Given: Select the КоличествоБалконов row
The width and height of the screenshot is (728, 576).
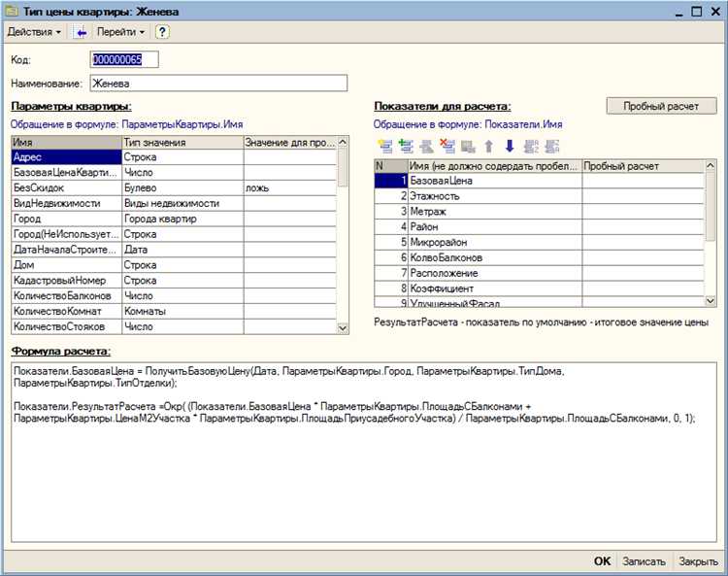Looking at the screenshot, I should click(174, 295).
